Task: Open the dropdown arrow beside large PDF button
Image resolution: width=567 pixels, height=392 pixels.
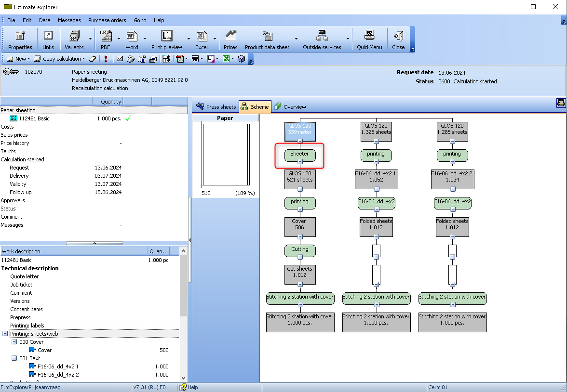Action: pos(119,39)
